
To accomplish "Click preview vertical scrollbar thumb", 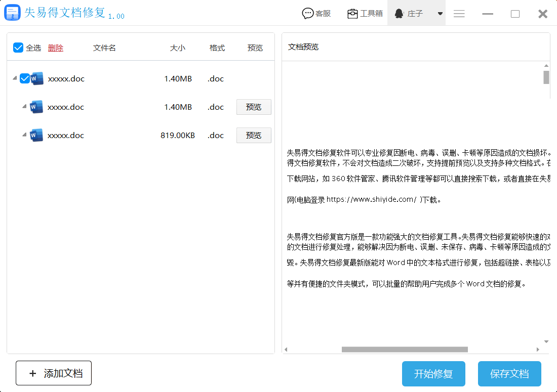I will (546, 77).
